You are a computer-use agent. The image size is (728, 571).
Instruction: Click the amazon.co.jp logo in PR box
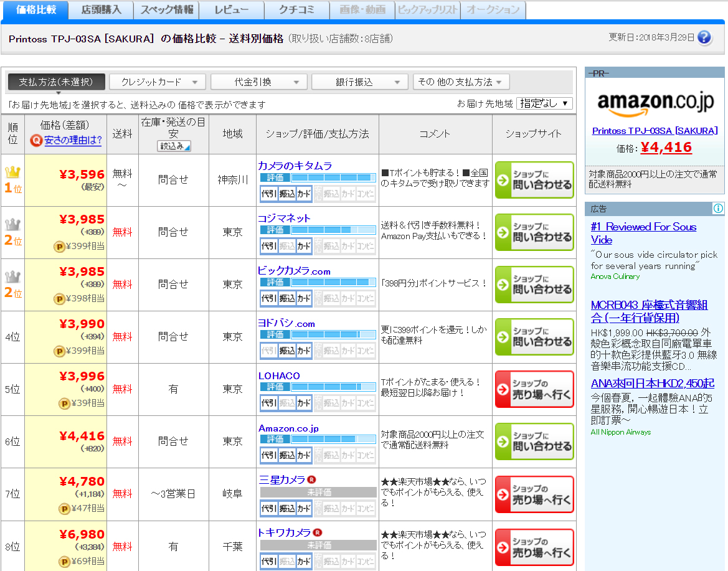pos(655,103)
